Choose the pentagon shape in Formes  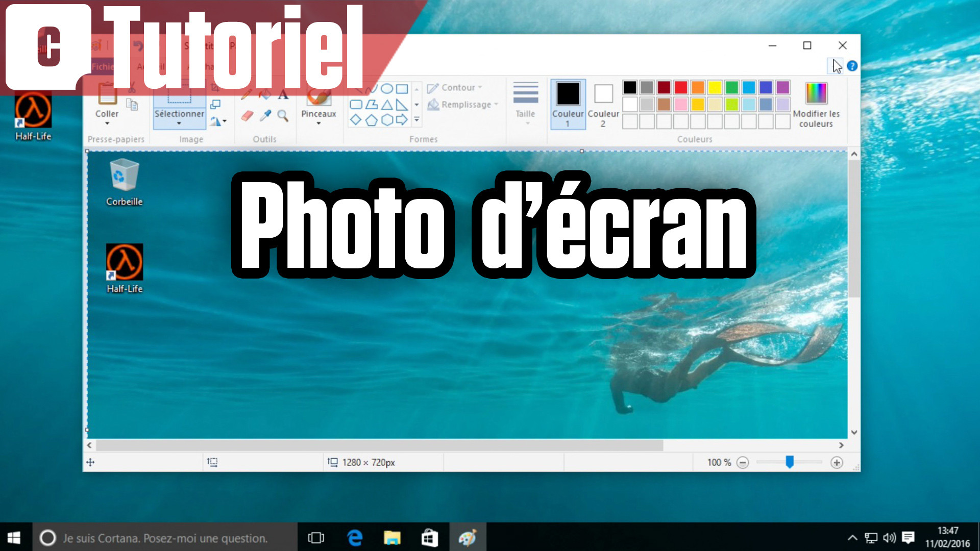[372, 120]
